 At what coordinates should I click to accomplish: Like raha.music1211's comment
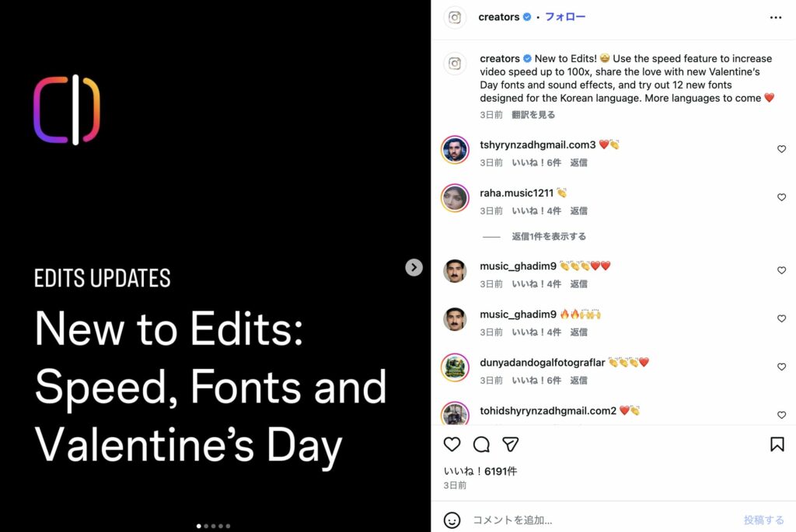tap(781, 197)
